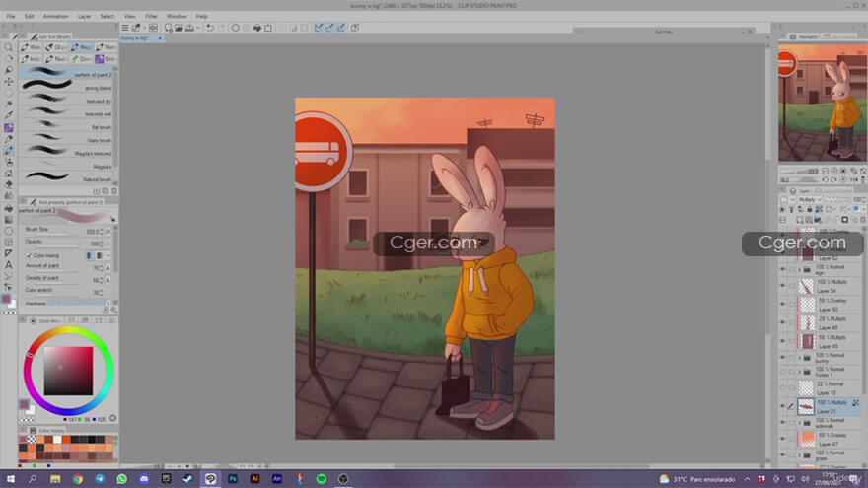This screenshot has height=488, width=868.
Task: Click the New canvas icon
Action: point(169,28)
